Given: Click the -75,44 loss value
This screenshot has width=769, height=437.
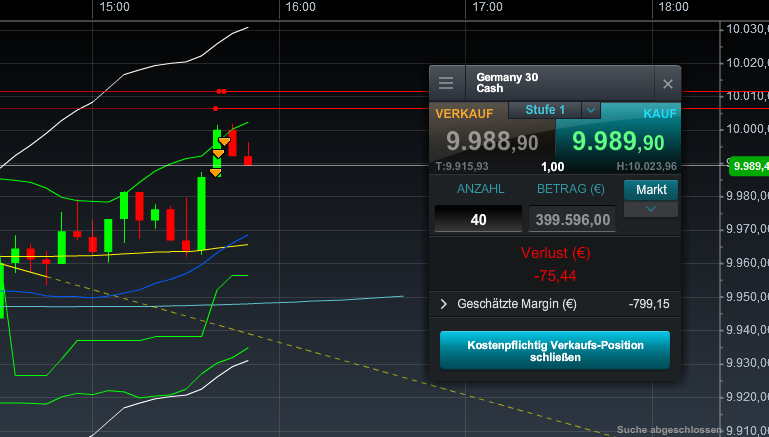Looking at the screenshot, I should click(x=555, y=276).
